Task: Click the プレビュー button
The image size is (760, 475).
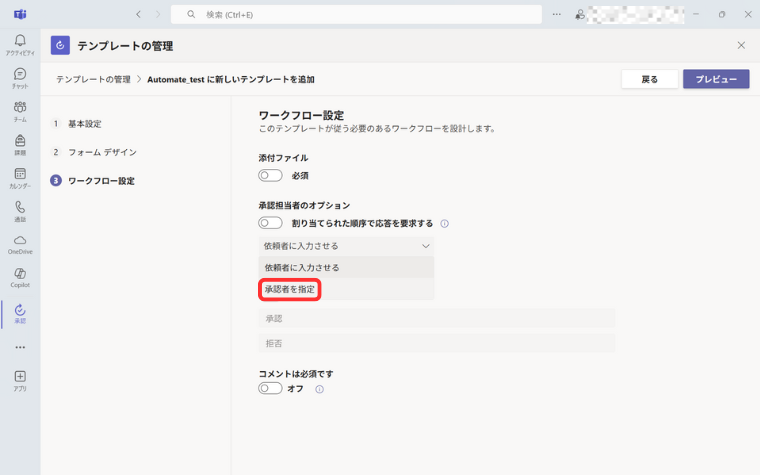Action: tap(716, 79)
